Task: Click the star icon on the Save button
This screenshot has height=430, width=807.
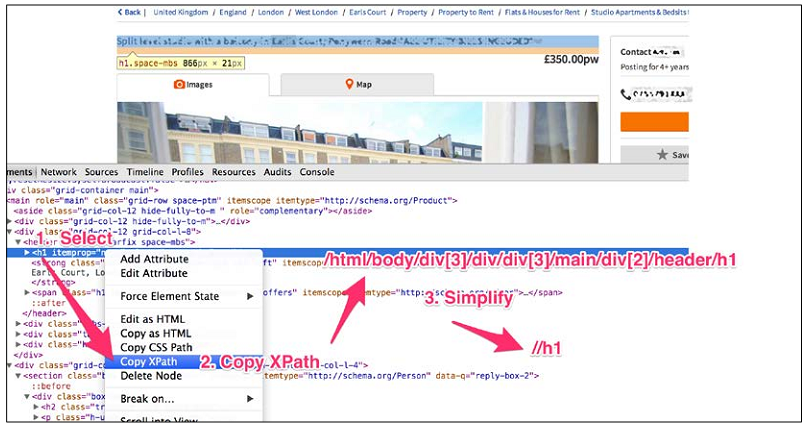Action: pyautogui.click(x=661, y=155)
